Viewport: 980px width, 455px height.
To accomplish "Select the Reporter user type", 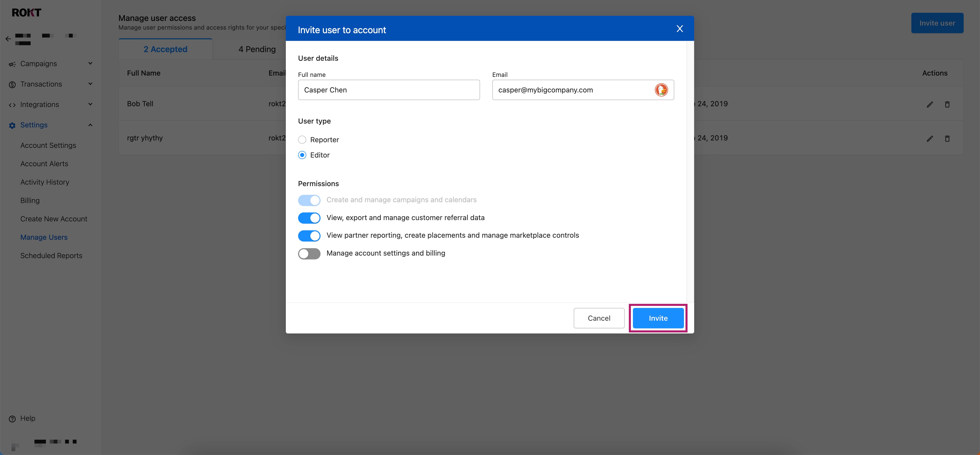I will (x=302, y=140).
